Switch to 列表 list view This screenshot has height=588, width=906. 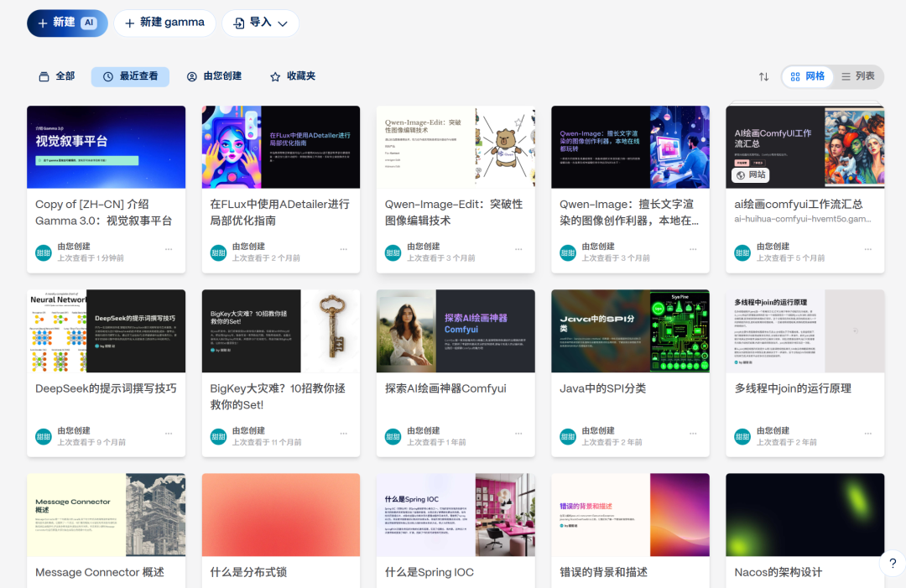(x=858, y=76)
